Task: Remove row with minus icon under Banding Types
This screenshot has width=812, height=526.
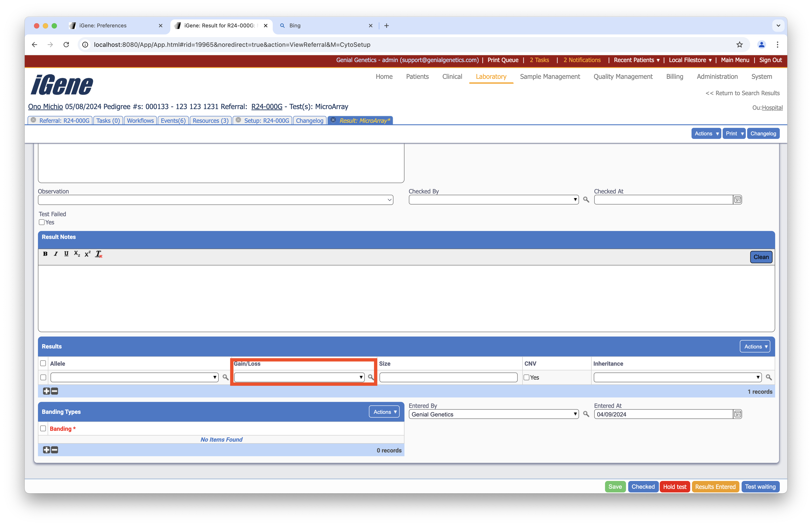Action: pos(55,450)
